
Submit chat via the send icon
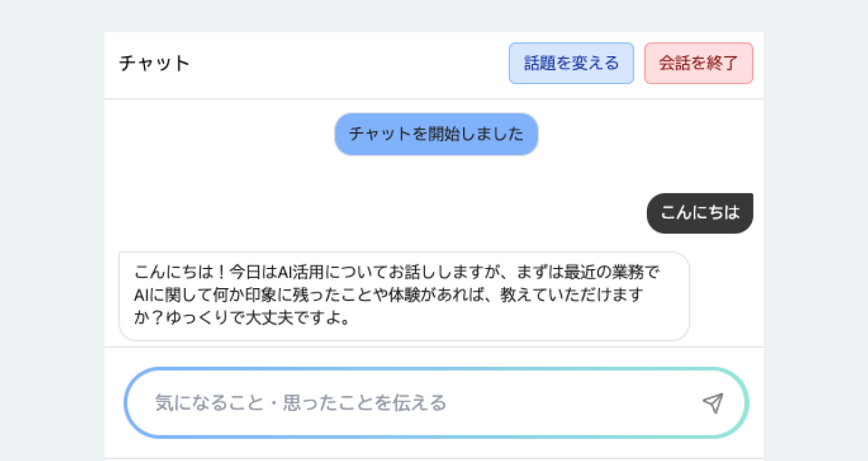712,403
